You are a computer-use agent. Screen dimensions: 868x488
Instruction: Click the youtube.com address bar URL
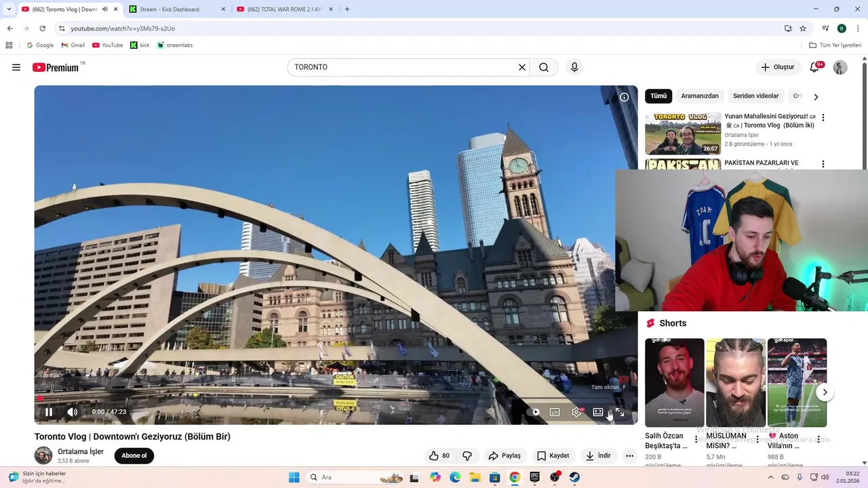(x=123, y=28)
